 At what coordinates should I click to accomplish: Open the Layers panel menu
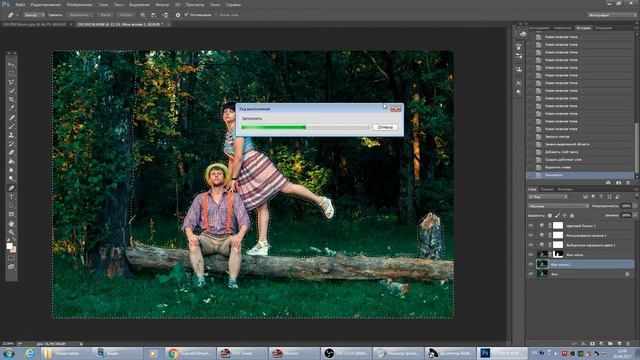point(635,189)
